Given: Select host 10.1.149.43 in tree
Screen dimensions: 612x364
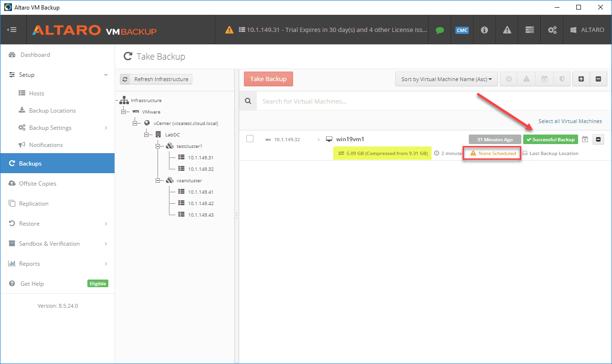Looking at the screenshot, I should [x=200, y=215].
